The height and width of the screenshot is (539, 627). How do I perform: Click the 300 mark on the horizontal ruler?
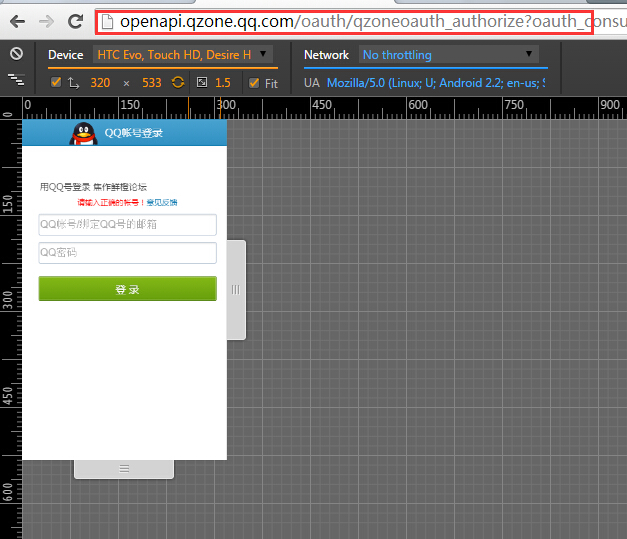pyautogui.click(x=226, y=105)
